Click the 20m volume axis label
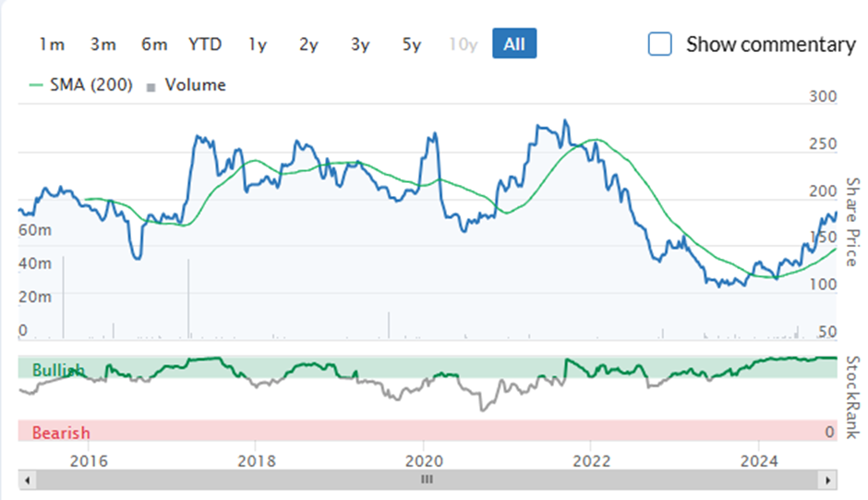868x500 pixels. (35, 297)
